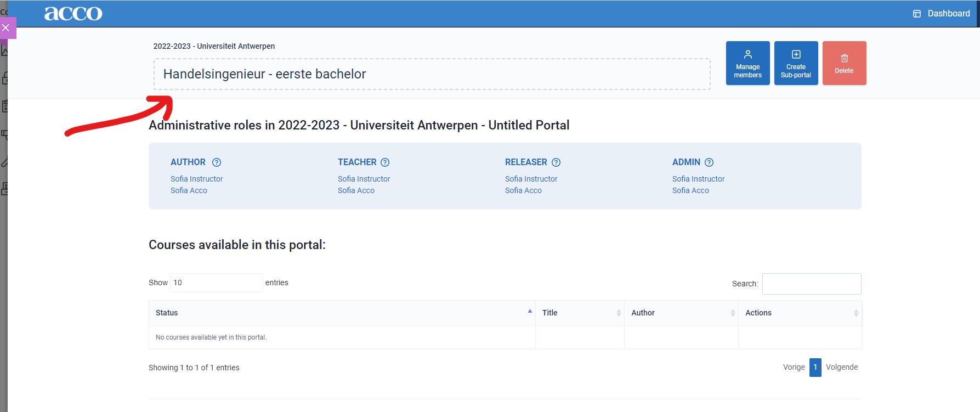Open Sofia Instructor under ADMIN
Viewport: 980px width, 412px height.
point(698,179)
